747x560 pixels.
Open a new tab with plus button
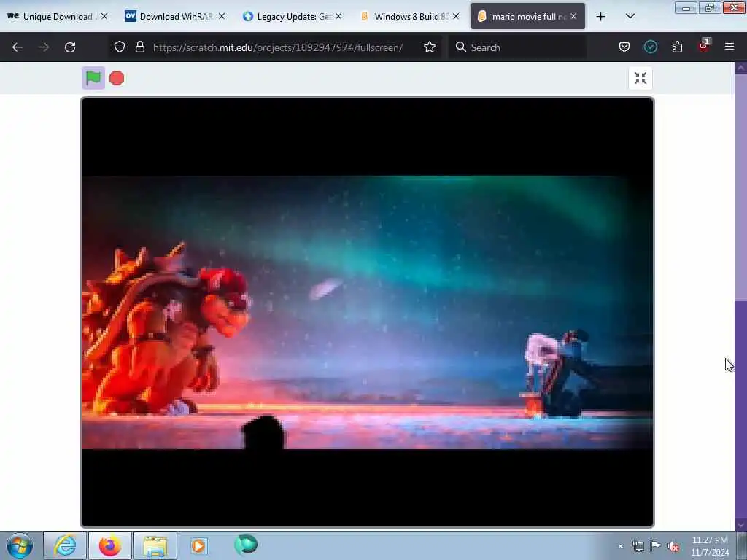pyautogui.click(x=601, y=17)
